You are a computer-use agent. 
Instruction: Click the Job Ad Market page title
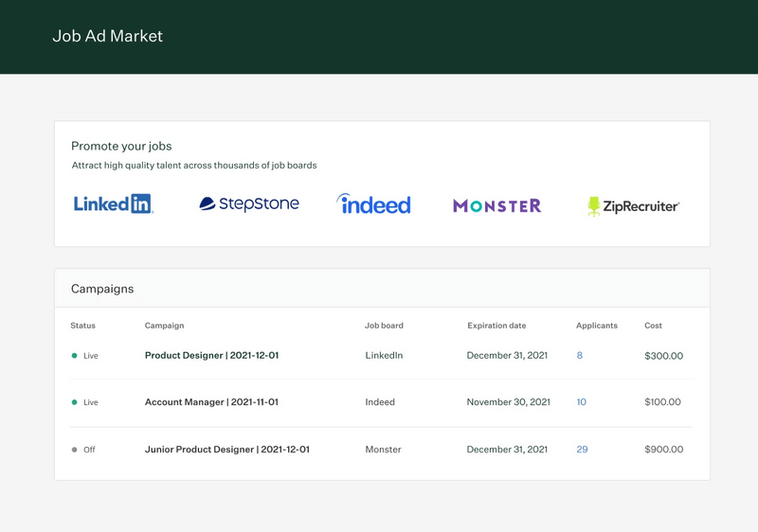pyautogui.click(x=107, y=36)
